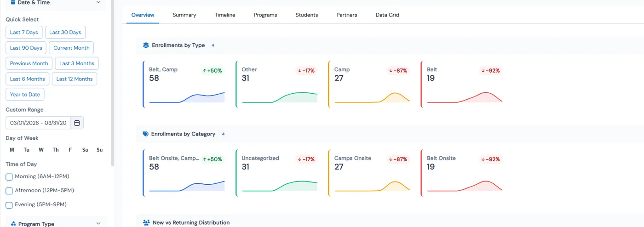The image size is (644, 227).
Task: Click the custom date range input field
Action: point(38,123)
